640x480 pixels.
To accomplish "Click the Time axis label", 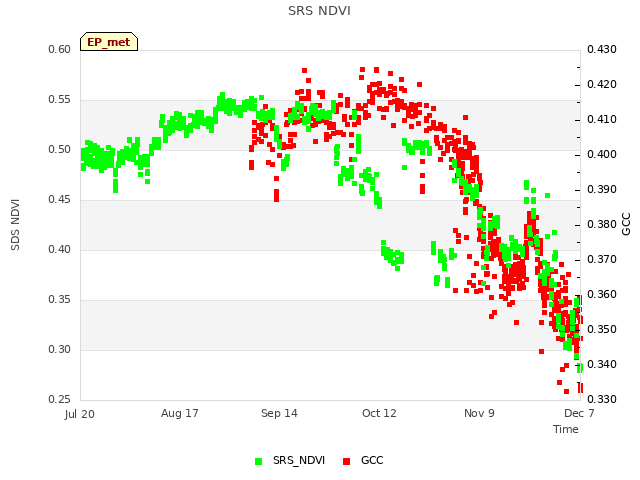I will click(566, 429).
